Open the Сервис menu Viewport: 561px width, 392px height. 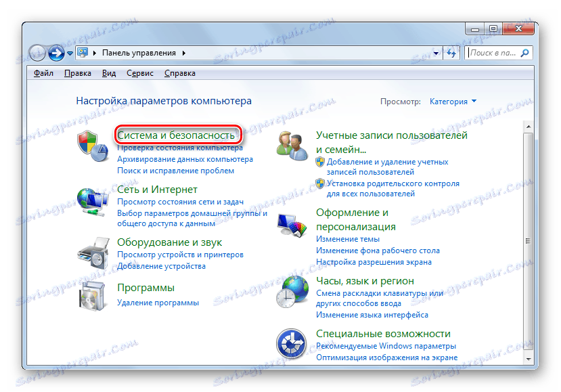tap(140, 73)
